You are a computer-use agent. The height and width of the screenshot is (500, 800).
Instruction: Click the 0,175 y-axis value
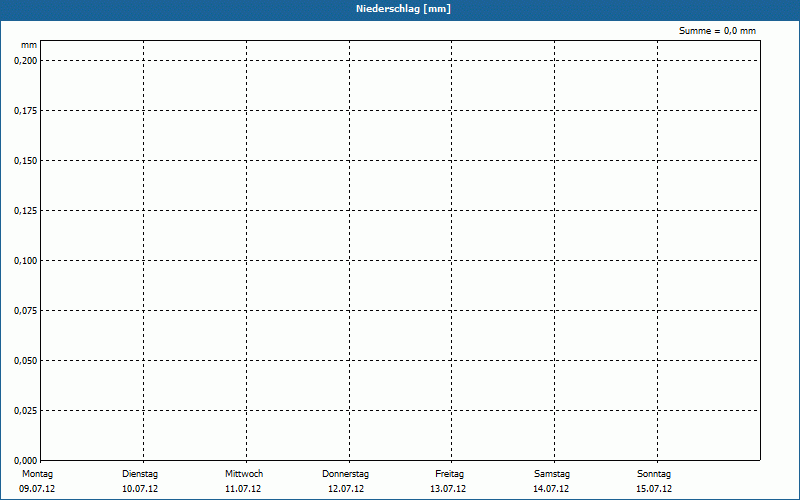pos(26,111)
